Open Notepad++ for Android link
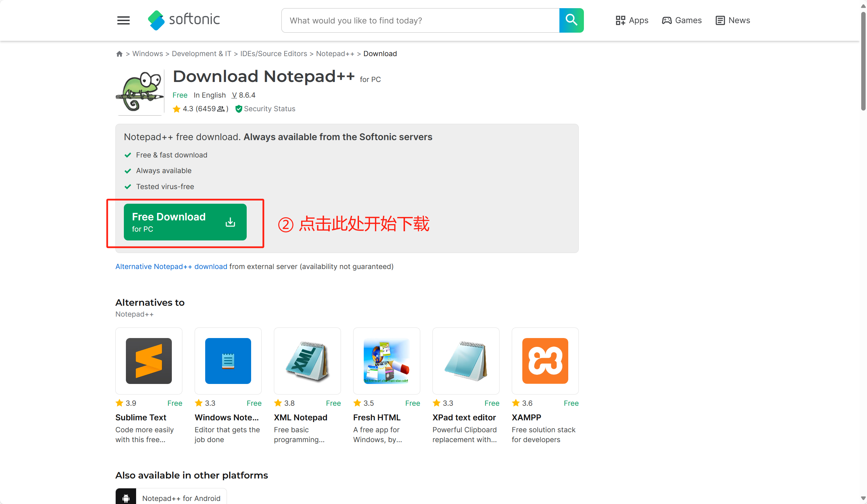Viewport: 867px width, 504px height. click(x=181, y=498)
